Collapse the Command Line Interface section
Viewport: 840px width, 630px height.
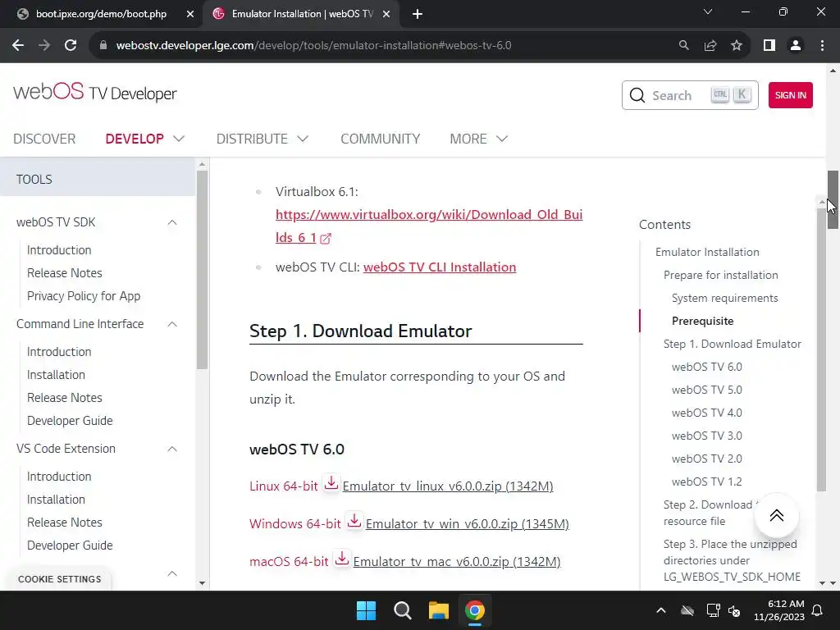(x=172, y=324)
